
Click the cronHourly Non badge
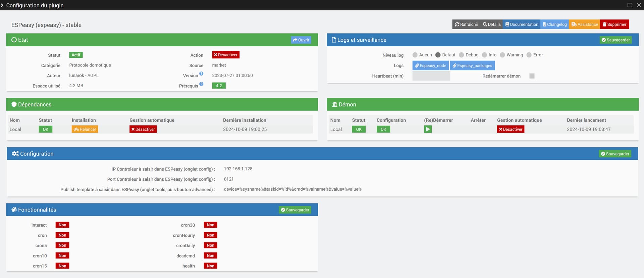[x=210, y=235]
